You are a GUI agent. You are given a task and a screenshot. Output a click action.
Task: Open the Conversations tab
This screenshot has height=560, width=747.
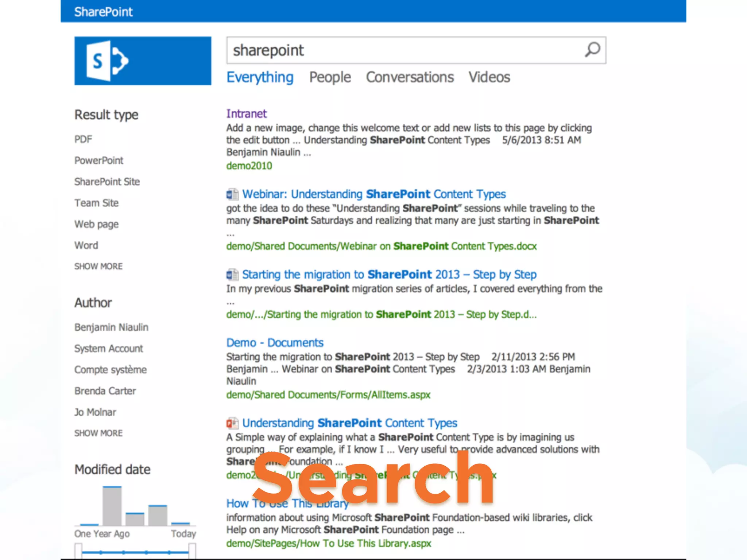tap(410, 77)
